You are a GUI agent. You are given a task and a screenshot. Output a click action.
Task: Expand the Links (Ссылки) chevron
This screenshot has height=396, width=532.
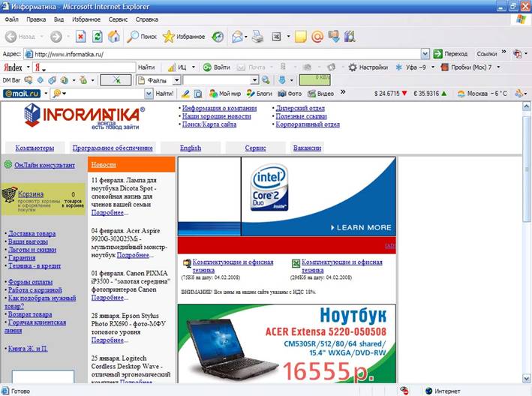(x=503, y=52)
